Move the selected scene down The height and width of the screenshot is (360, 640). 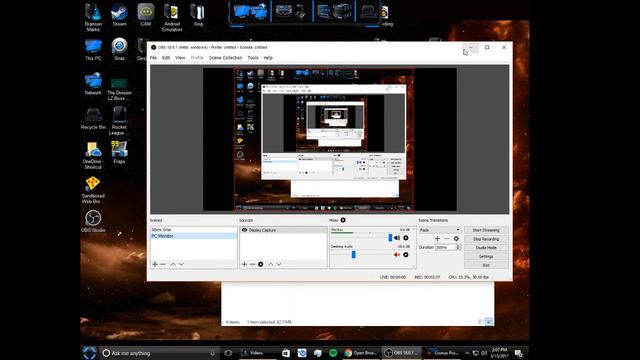pyautogui.click(x=181, y=264)
